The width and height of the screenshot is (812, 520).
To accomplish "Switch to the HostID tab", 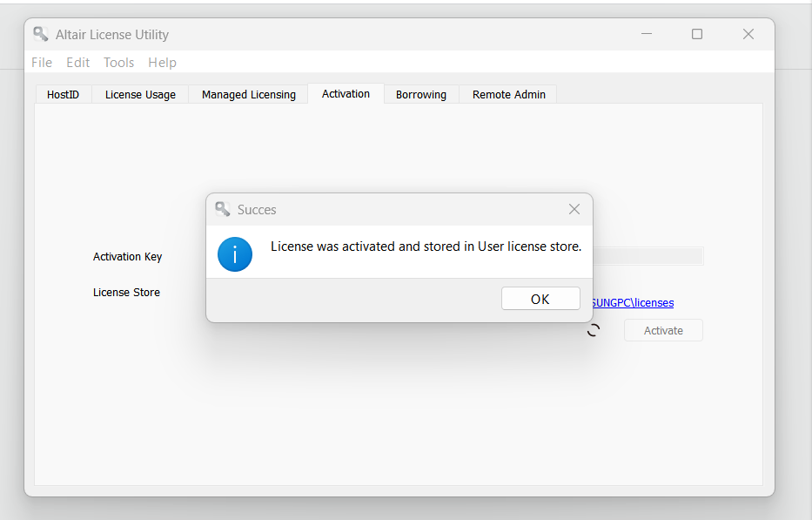I will click(64, 94).
